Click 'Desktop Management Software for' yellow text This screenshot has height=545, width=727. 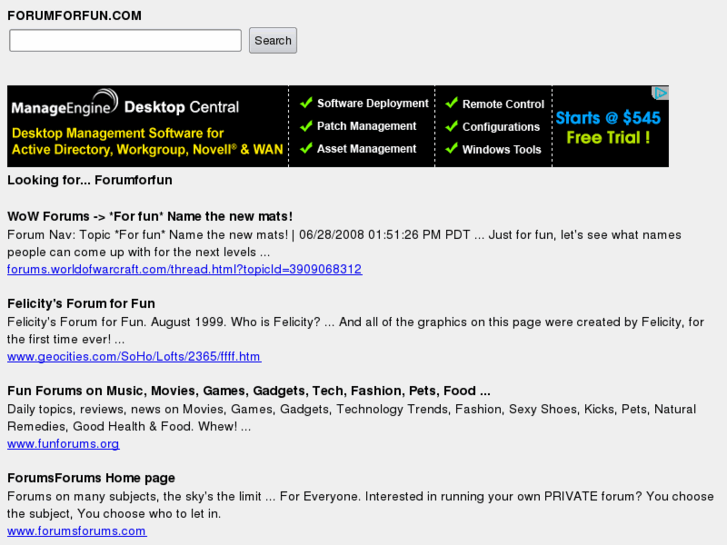click(x=118, y=134)
